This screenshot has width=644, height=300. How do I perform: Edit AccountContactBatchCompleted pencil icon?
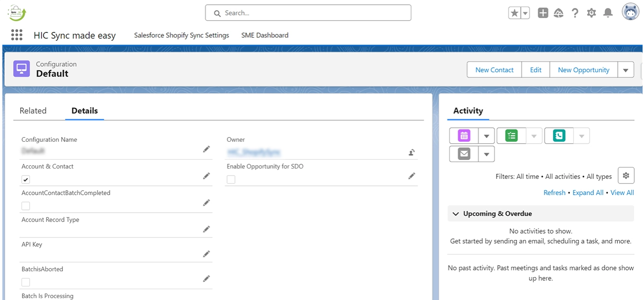206,203
